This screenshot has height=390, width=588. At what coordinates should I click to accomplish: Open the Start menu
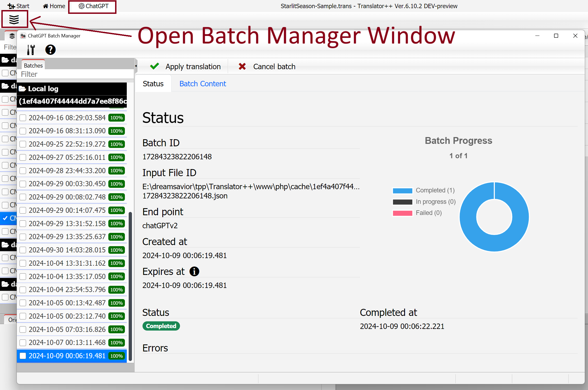(x=18, y=6)
